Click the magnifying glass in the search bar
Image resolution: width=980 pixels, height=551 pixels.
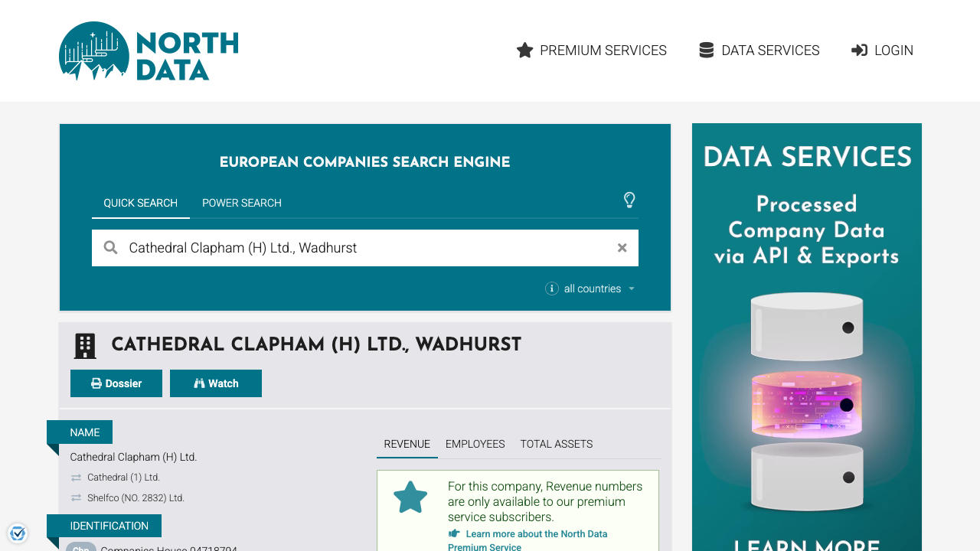click(x=111, y=247)
